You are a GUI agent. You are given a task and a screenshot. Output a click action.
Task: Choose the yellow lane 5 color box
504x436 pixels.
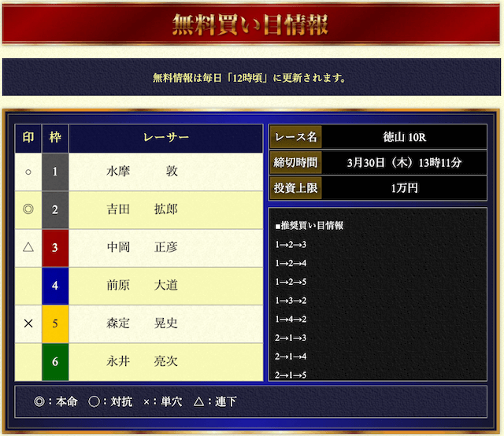click(x=55, y=323)
